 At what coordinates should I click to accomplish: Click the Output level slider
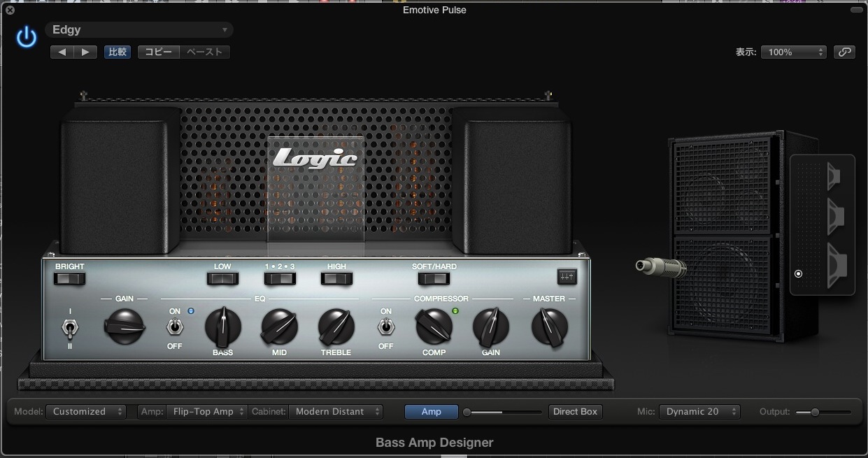(823, 413)
